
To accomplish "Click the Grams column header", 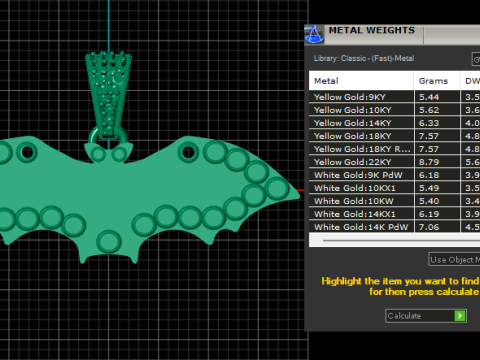I will coord(437,81).
